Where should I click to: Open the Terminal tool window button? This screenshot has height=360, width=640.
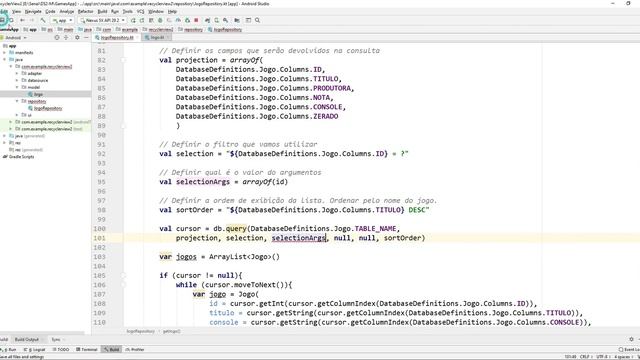click(87, 349)
